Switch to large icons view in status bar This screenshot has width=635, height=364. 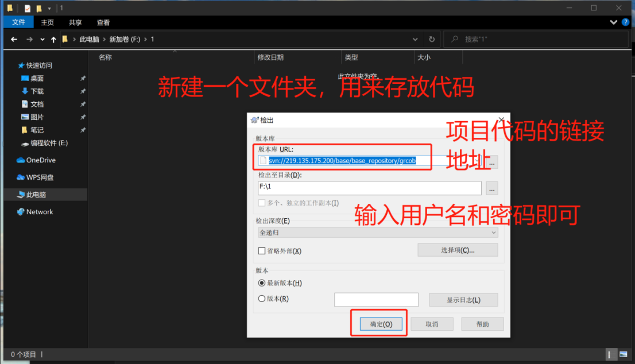[624, 354]
